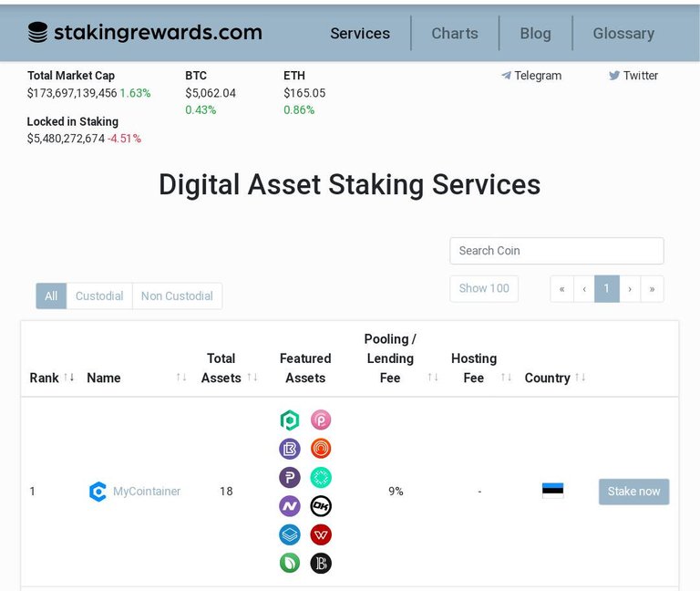The width and height of the screenshot is (700, 591).
Task: Sort by Total Assets arrows
Action: (x=252, y=378)
